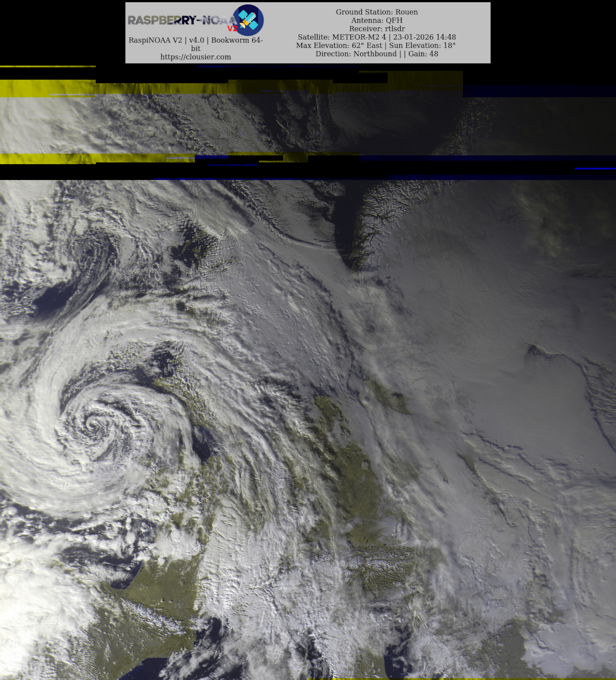
Task: Click the Sun Elevation: 18° text
Action: coord(422,46)
